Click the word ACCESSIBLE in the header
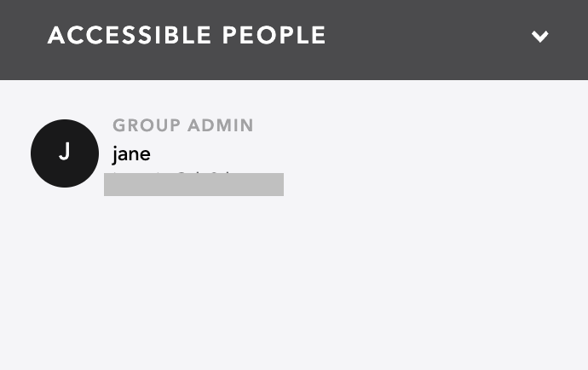Screen dimensions: 588x370 pos(130,35)
